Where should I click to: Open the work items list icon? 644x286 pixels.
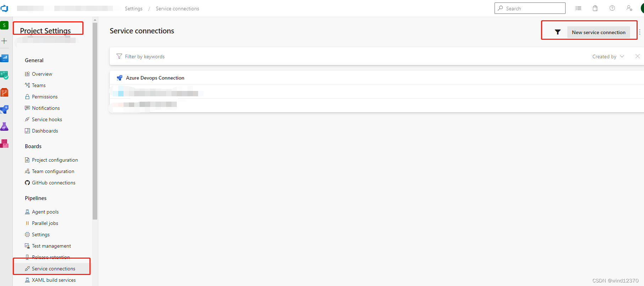click(x=578, y=8)
